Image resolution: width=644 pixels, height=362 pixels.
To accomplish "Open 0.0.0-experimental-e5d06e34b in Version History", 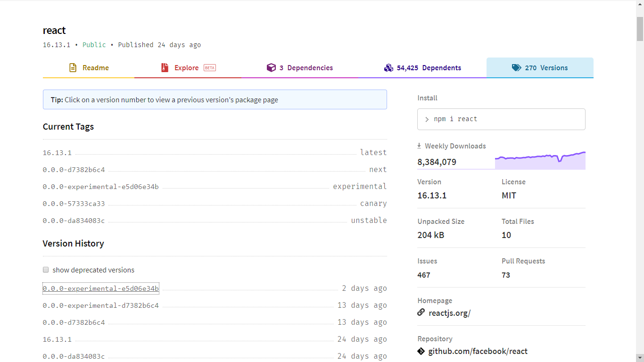I will [100, 288].
